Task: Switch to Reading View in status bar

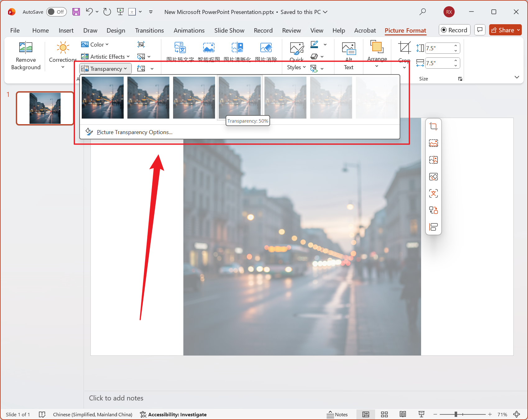Action: (403, 414)
